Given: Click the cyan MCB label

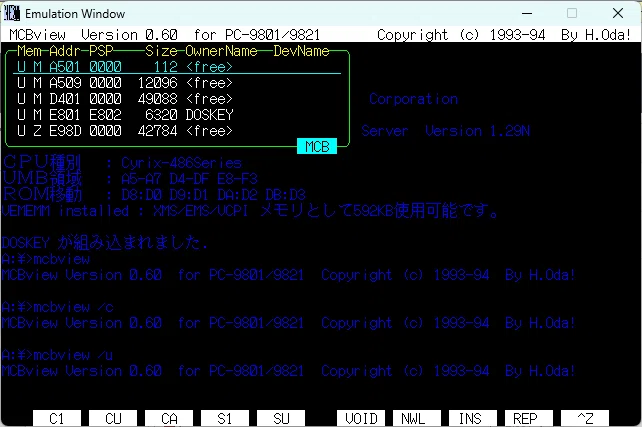Looking at the screenshot, I should coord(317,146).
